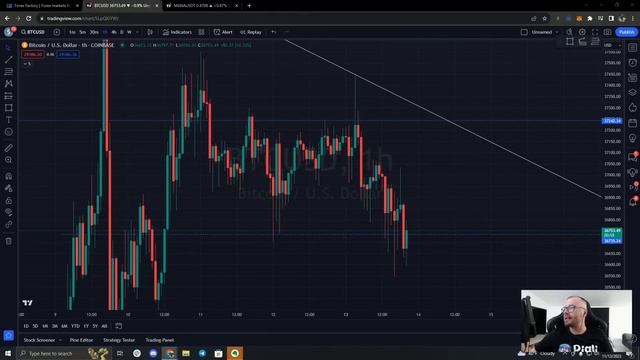Expand the Unnamed layout dropdown
This screenshot has width=640, height=360.
pyautogui.click(x=557, y=32)
